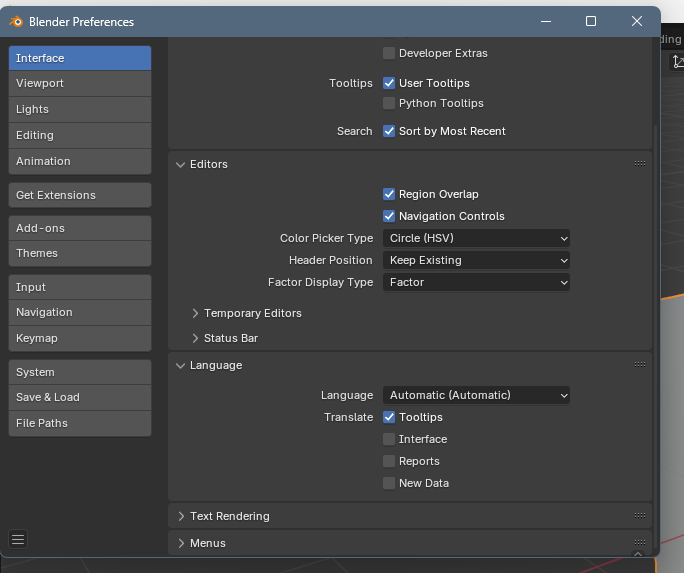Grab the Menus panel drag handle
This screenshot has width=684, height=573.
[x=640, y=542]
